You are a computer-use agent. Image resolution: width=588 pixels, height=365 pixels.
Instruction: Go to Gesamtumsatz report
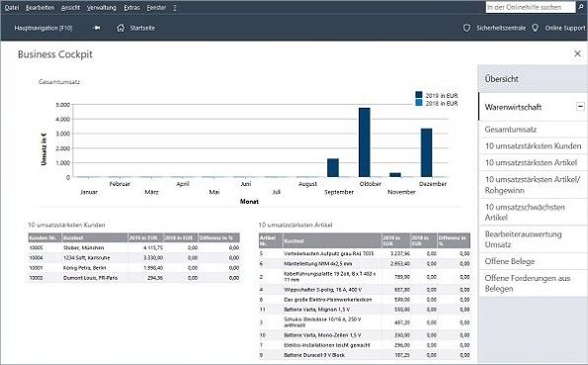pyautogui.click(x=533, y=130)
